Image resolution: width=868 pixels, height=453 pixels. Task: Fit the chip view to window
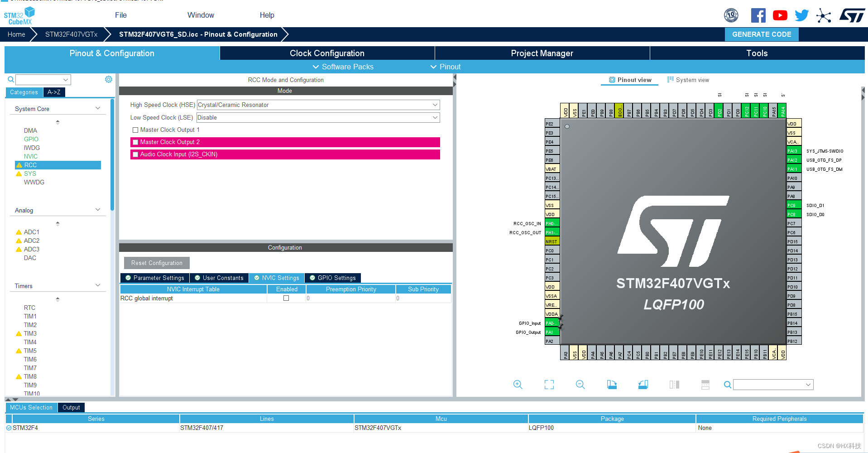[x=549, y=385]
